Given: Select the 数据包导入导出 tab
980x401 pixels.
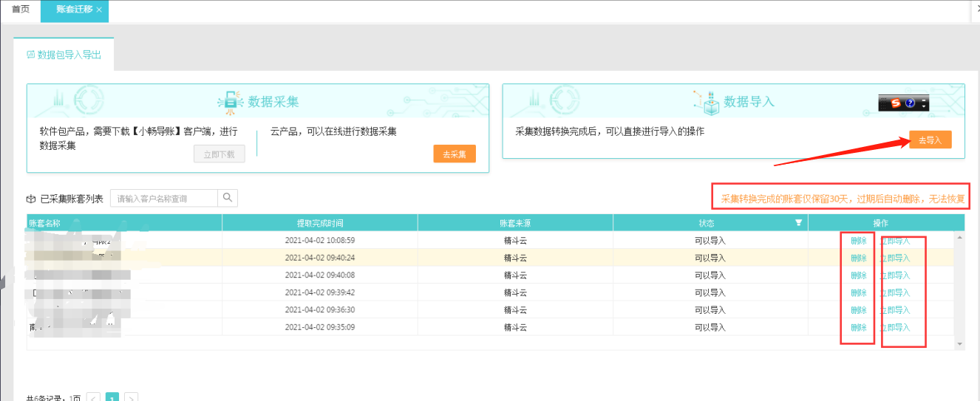Looking at the screenshot, I should tap(64, 55).
